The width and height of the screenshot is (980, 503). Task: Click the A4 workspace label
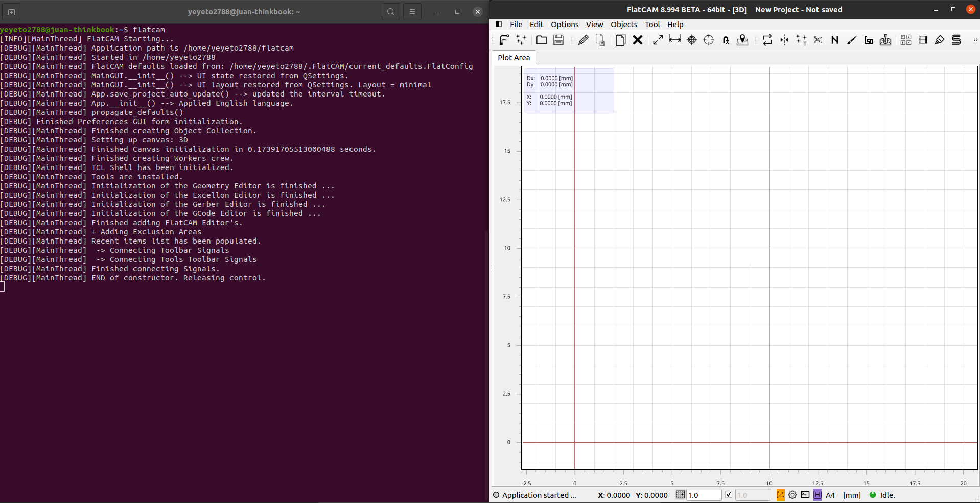pos(830,495)
